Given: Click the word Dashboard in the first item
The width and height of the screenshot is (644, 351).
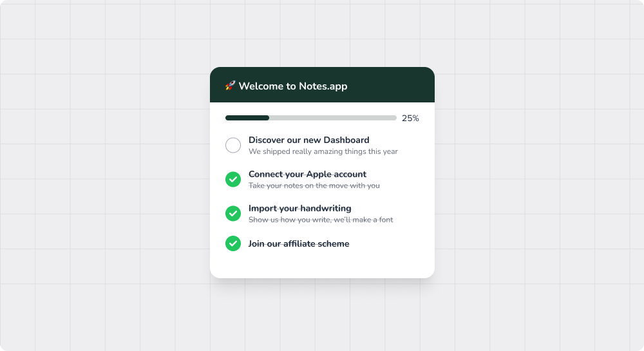Looking at the screenshot, I should [346, 140].
